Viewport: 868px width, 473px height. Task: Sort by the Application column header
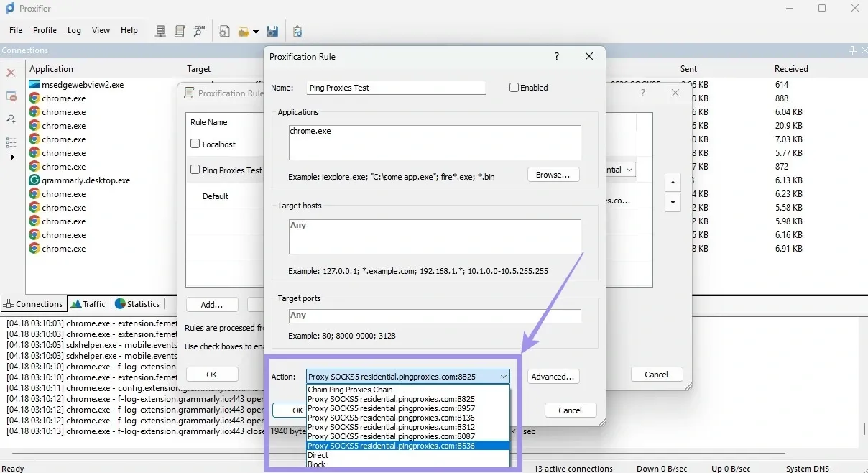click(x=51, y=69)
